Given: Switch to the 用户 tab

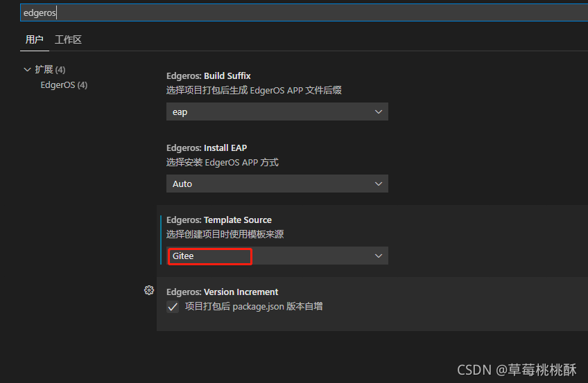Looking at the screenshot, I should [x=34, y=39].
